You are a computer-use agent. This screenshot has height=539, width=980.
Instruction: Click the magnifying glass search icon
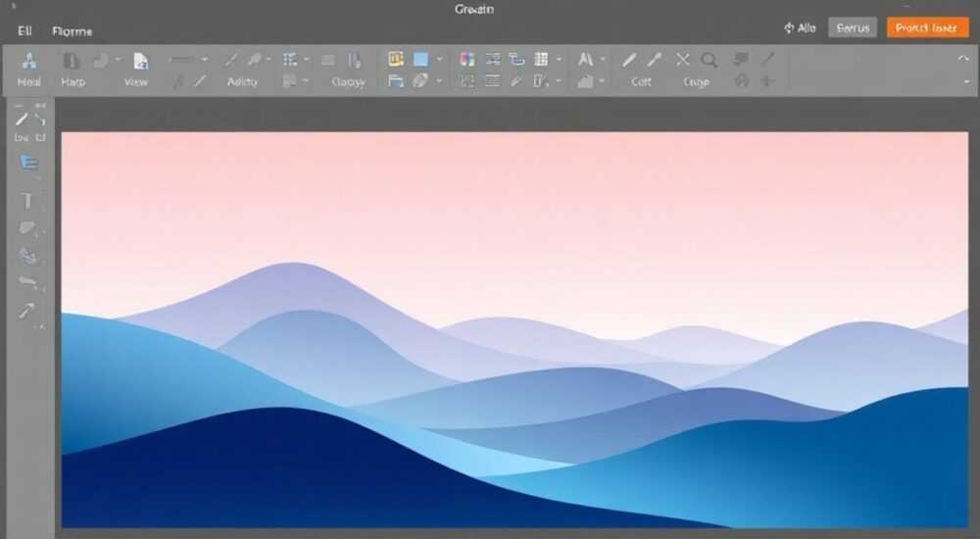tap(709, 60)
